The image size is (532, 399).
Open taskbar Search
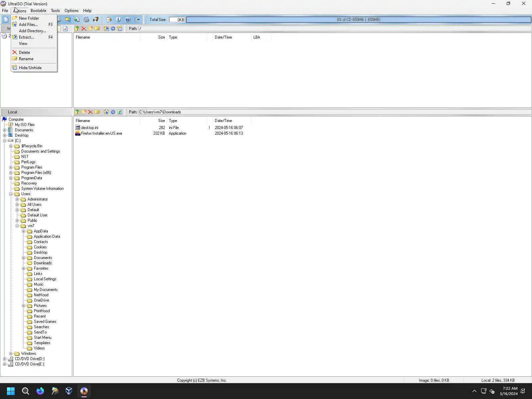pyautogui.click(x=25, y=391)
